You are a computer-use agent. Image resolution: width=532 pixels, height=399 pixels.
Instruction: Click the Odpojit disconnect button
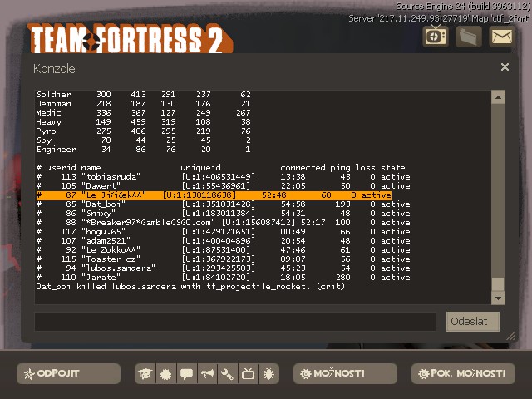(x=68, y=373)
